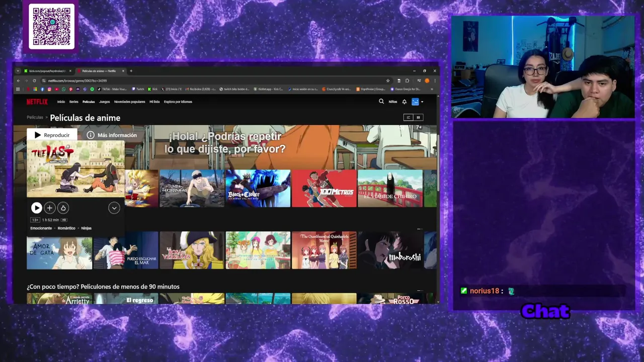Open Explora por idiomas
This screenshot has width=644, height=362.
tap(178, 102)
